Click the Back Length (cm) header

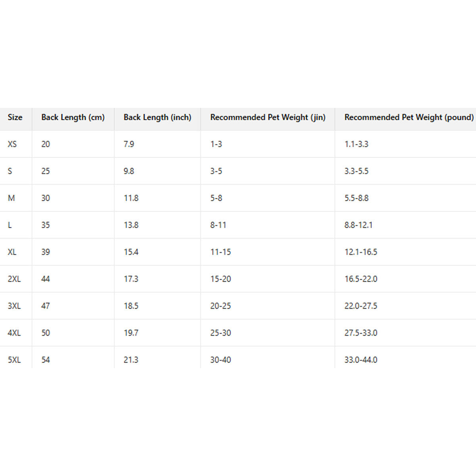[x=73, y=117]
